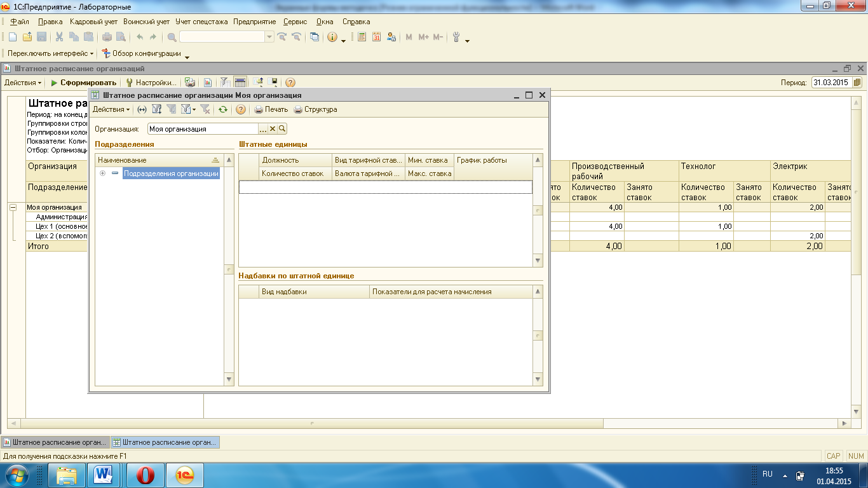
Task: Switch to second Штатное расписание window tab
Action: coord(165,442)
